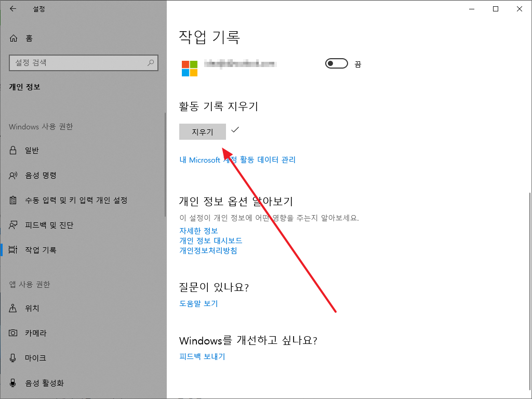Visit the 개인 정보 대시보드 link
Image resolution: width=532 pixels, height=399 pixels.
210,241
